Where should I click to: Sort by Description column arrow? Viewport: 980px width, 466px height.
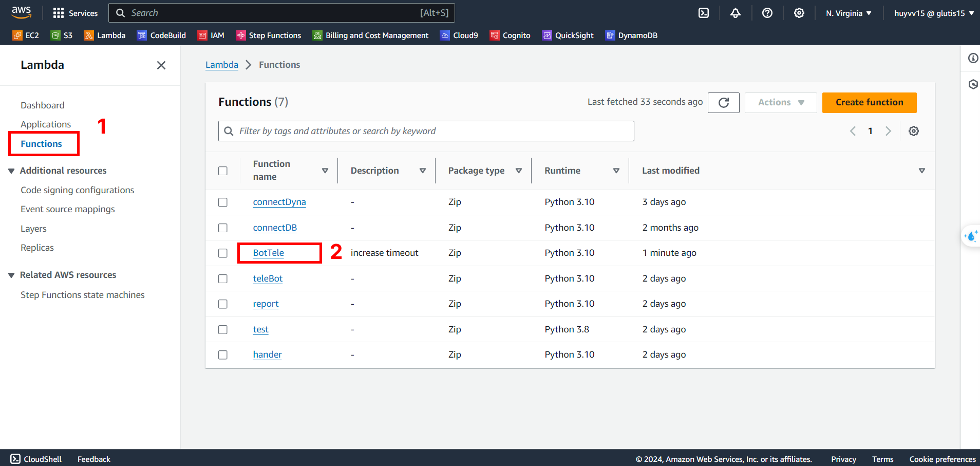tap(422, 171)
